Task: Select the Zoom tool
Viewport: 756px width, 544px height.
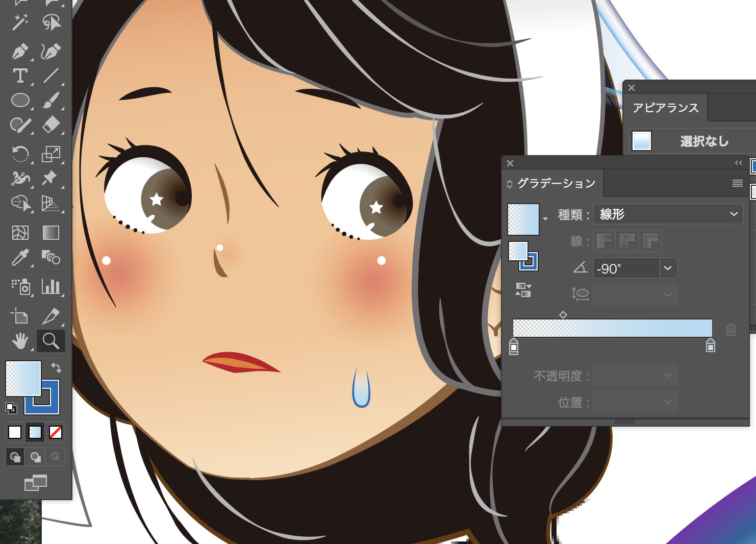Action: [51, 341]
